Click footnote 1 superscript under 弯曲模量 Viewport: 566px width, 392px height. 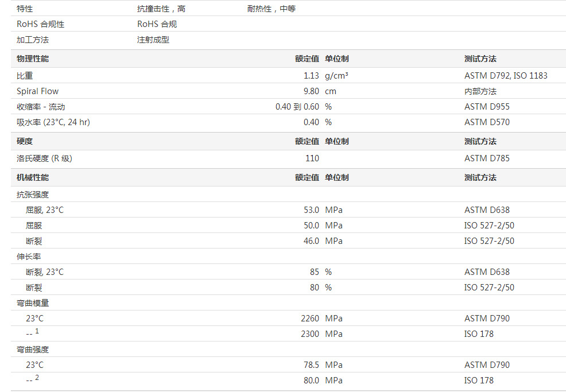(x=37, y=331)
